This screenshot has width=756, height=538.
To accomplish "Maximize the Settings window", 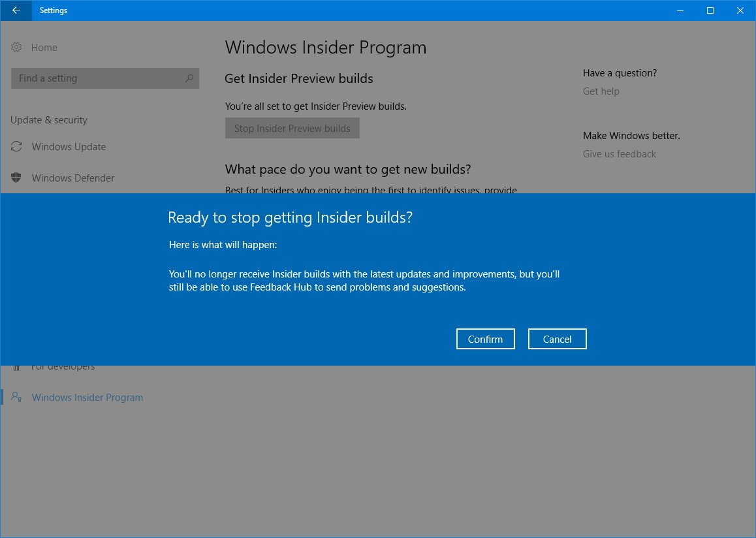I will click(710, 10).
